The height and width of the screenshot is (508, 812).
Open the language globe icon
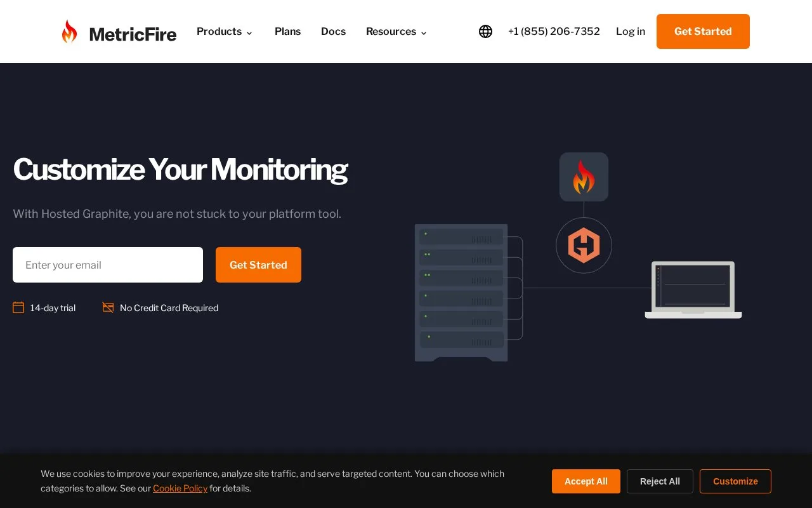(x=485, y=31)
